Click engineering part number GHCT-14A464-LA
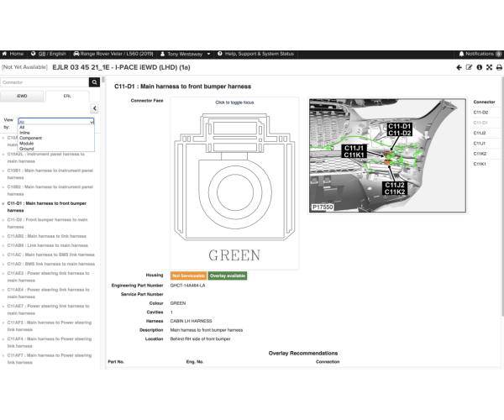Image resolution: width=504 pixels, height=420 pixels. (187, 286)
